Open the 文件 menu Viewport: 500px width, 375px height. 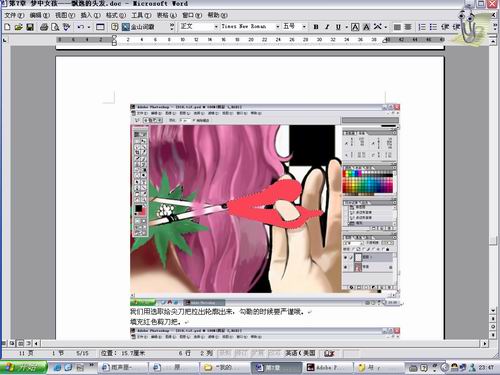[14, 15]
